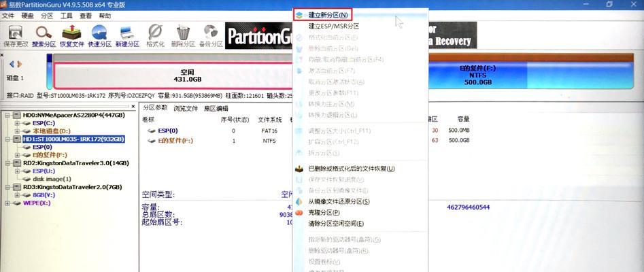Click the 删除分区 delete partition trash icon
Image resolution: width=644 pixels, height=272 pixels.
(x=183, y=33)
